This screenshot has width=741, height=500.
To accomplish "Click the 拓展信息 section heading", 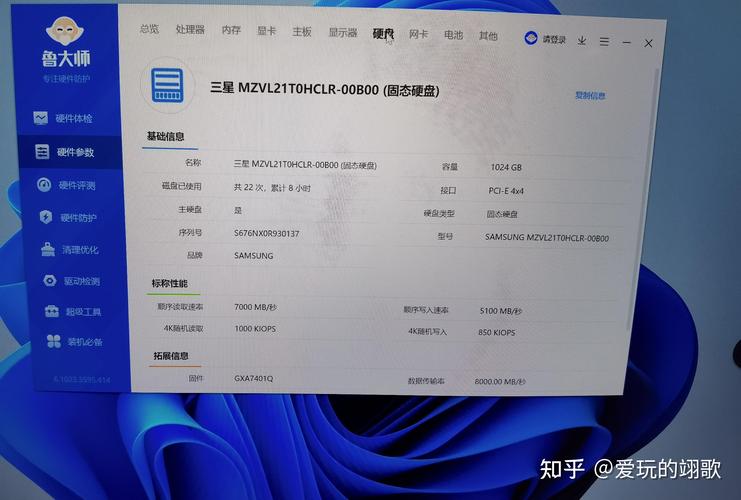I will 171,356.
